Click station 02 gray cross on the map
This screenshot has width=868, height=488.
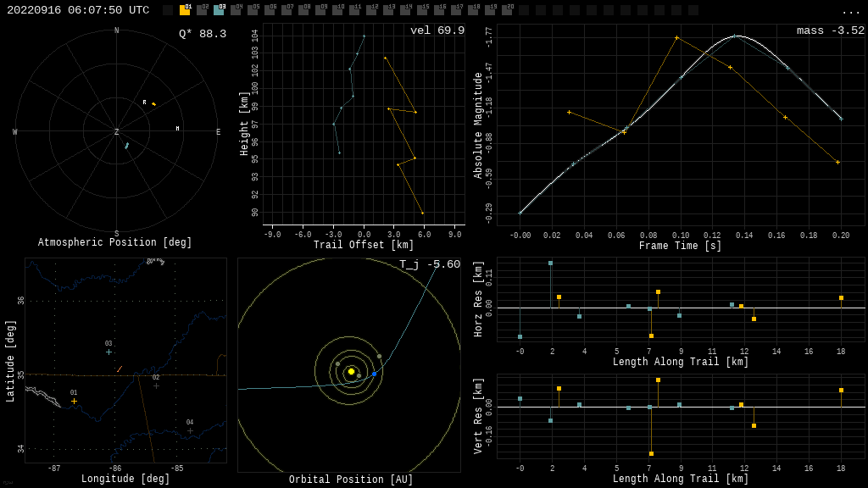point(156,385)
